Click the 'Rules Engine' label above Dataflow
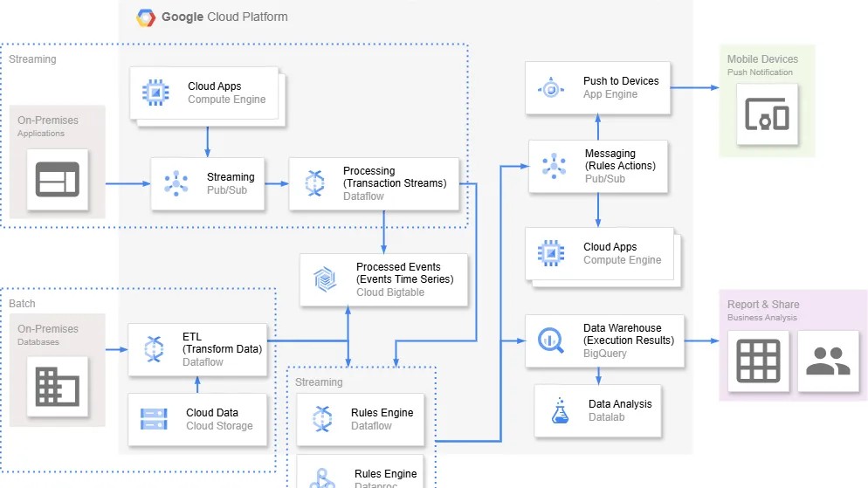 pyautogui.click(x=382, y=413)
